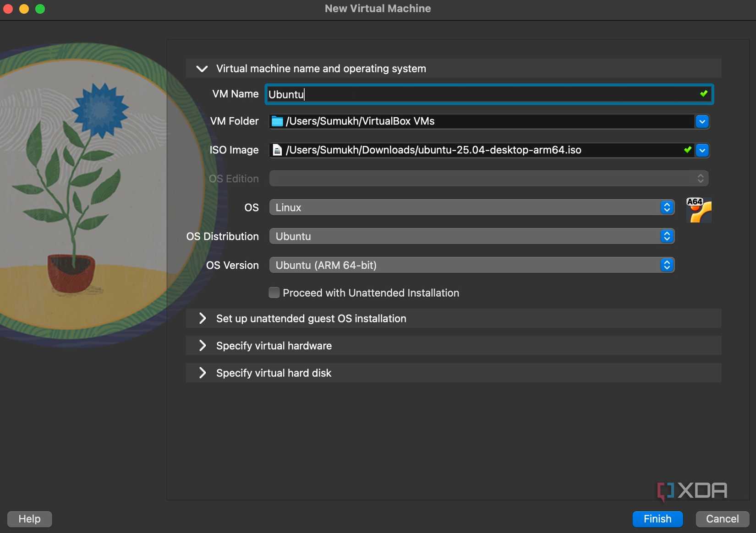Expand Set up unattended guest OS installation
The width and height of the screenshot is (756, 533).
pos(454,318)
